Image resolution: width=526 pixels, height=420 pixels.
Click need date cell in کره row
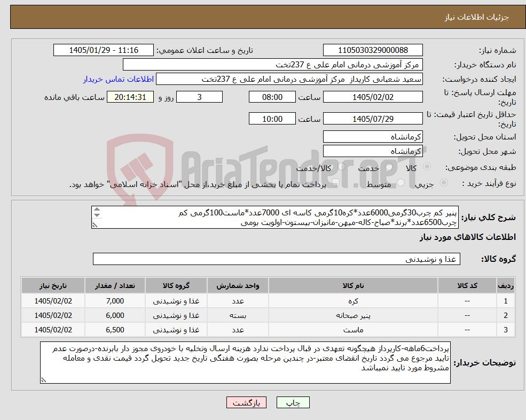(x=53, y=301)
